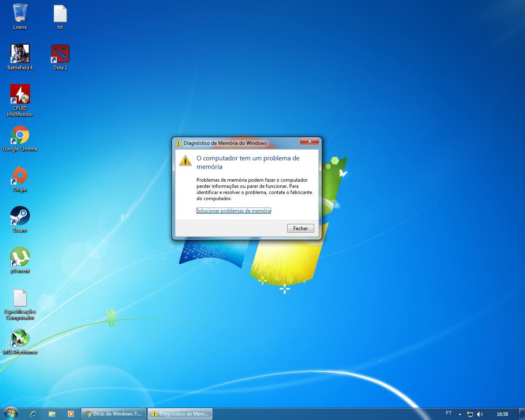Select the µTorrent desktop shortcut
This screenshot has height=420, width=525.
[20, 260]
